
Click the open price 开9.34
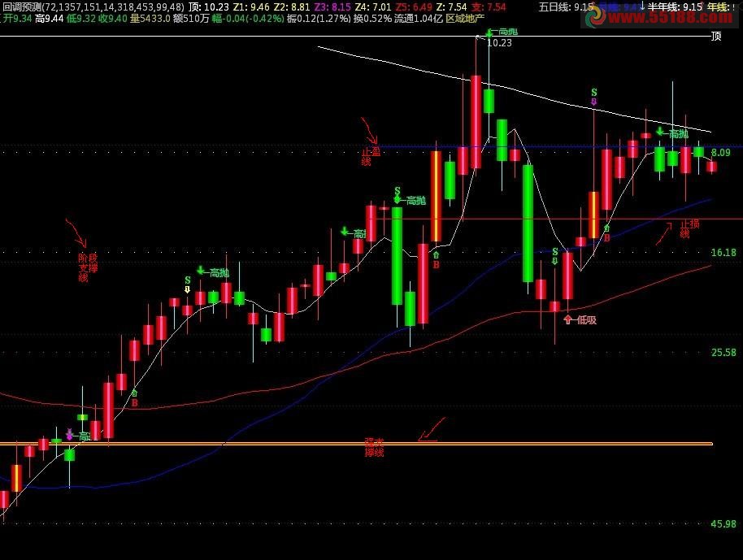pyautogui.click(x=18, y=19)
